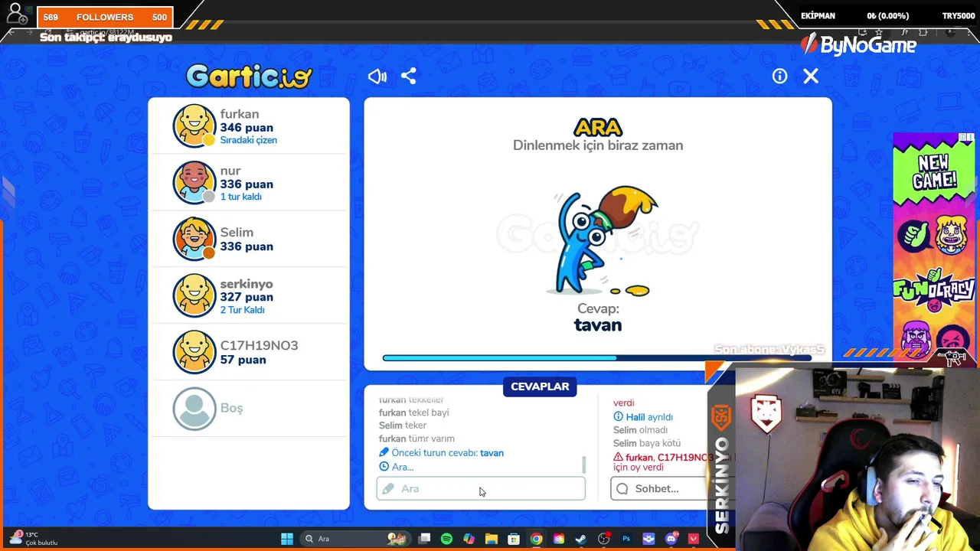980x551 pixels.
Task: Select furkan's avatar in player list
Action: (x=194, y=126)
